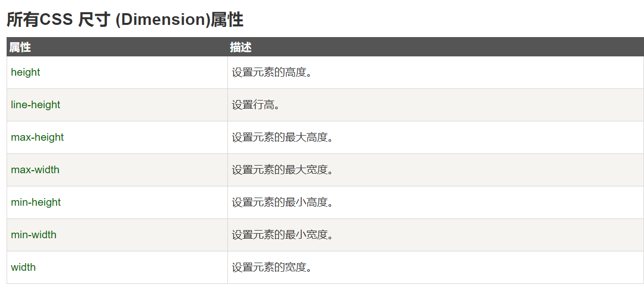Follow the max-width link

[35, 170]
